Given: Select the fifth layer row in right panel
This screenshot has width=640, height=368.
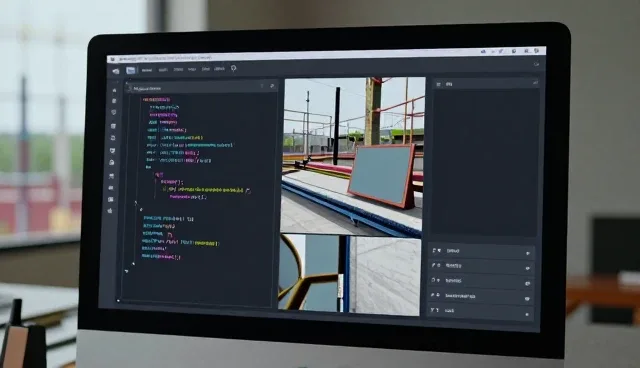Looking at the screenshot, I should pos(480,312).
